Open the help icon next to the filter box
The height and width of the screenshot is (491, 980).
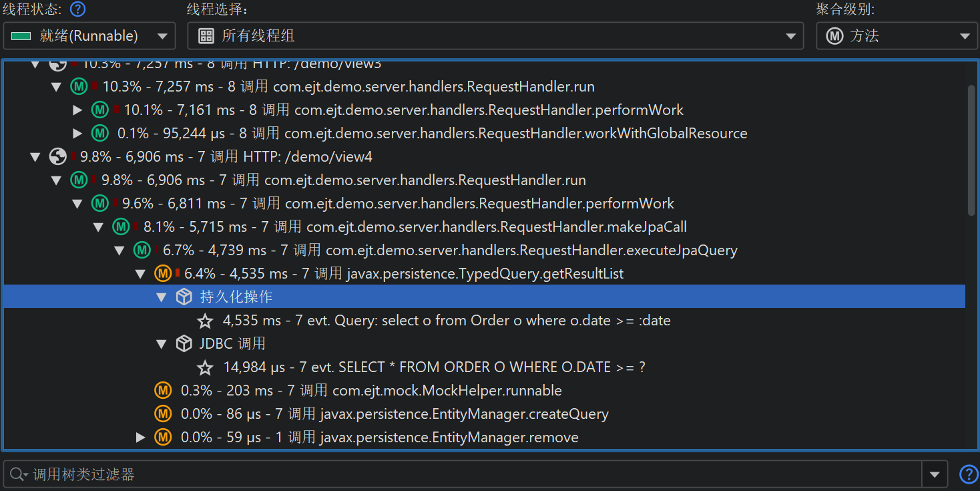(969, 474)
